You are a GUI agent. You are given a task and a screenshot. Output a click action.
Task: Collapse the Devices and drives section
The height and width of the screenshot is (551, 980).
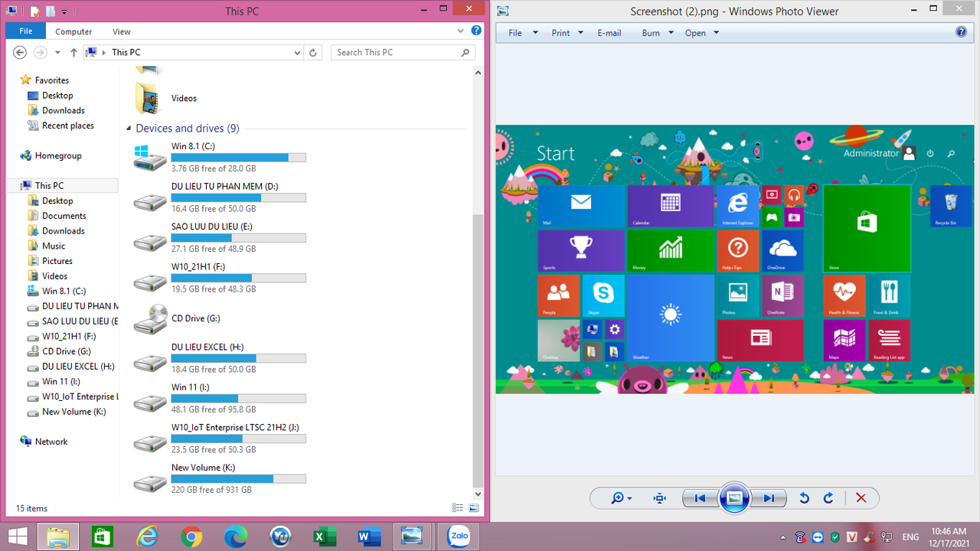coord(130,128)
